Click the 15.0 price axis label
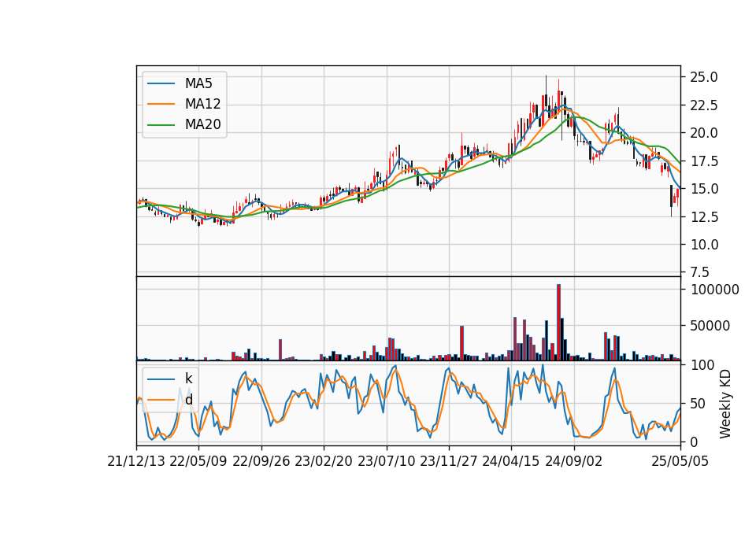Viewport: 756px width, 543px height. [704, 189]
